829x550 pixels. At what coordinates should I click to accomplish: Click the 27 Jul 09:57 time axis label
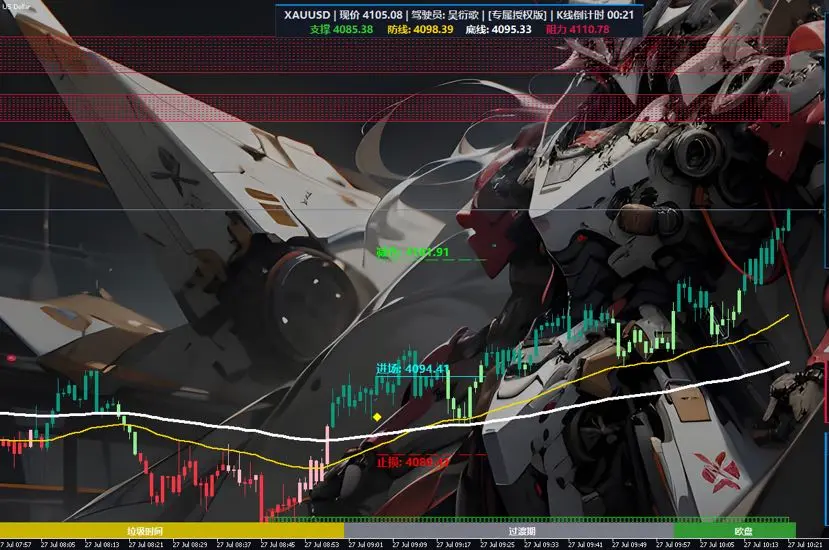(x=673, y=544)
